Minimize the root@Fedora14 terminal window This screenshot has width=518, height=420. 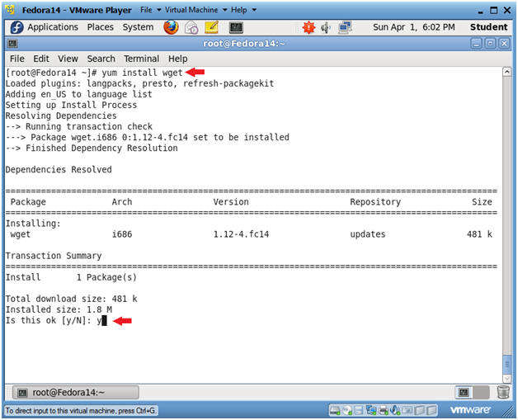[x=476, y=44]
